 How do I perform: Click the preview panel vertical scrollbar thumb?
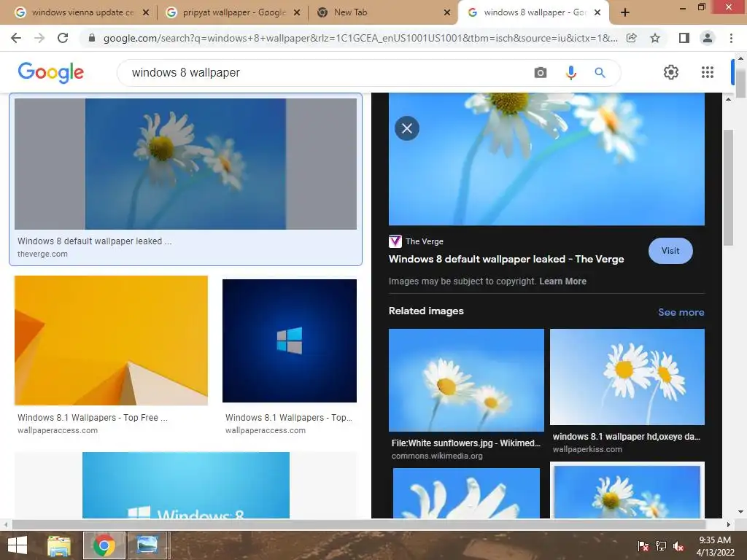[728, 188]
